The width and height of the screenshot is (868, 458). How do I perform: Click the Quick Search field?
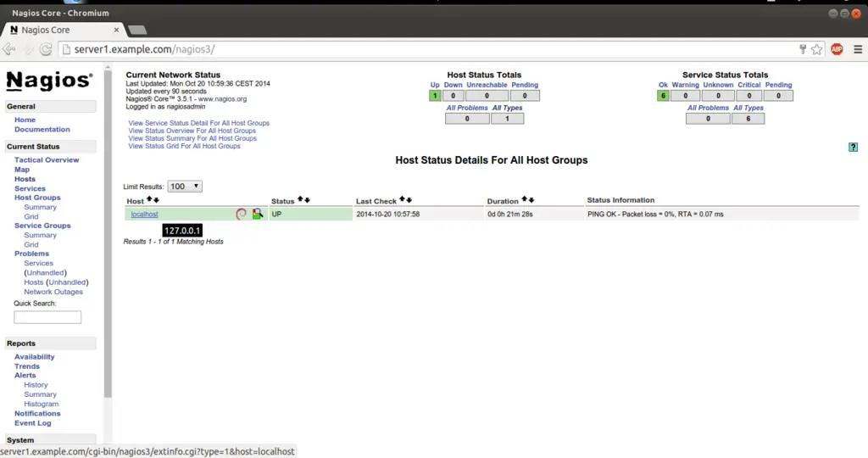click(47, 317)
